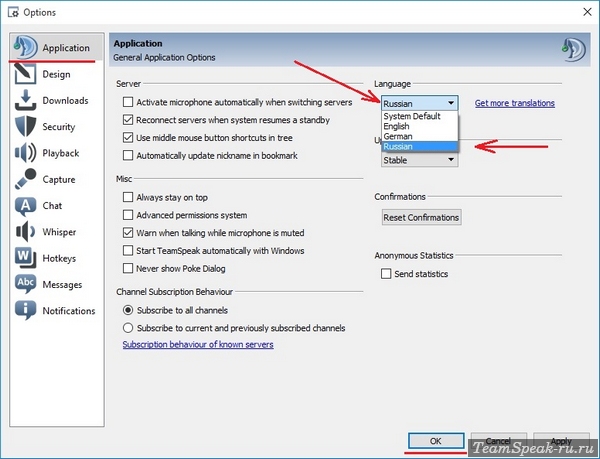The height and width of the screenshot is (459, 600).
Task: Open Notifications section label
Action: [x=69, y=311]
